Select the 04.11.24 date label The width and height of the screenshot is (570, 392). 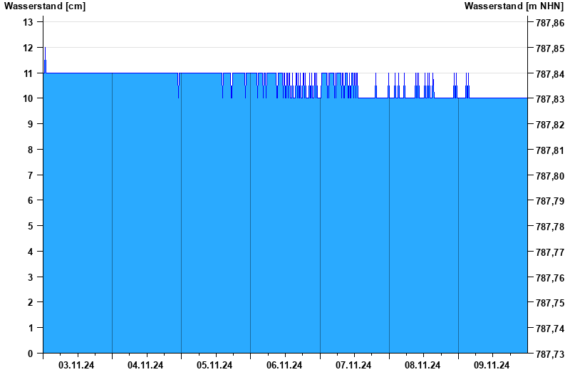click(145, 366)
